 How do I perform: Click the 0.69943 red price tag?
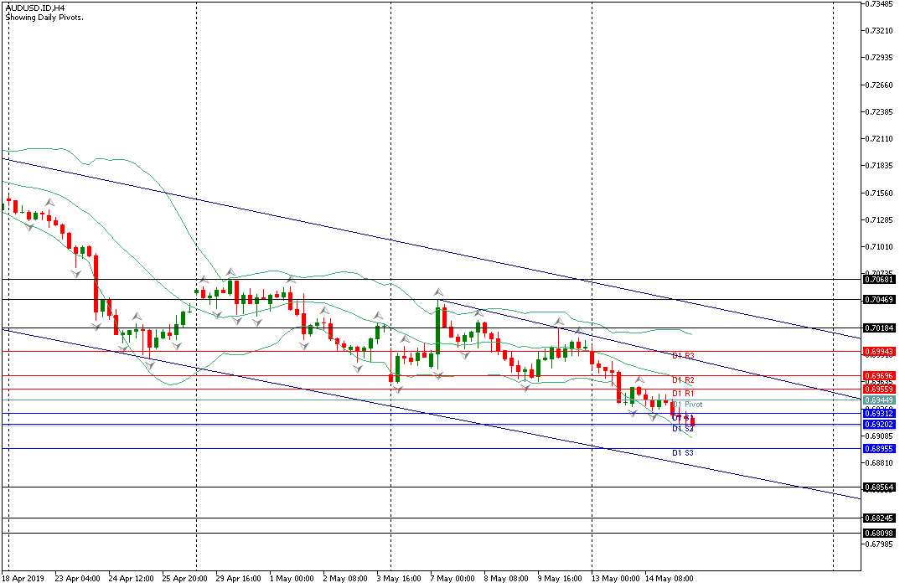coord(878,352)
